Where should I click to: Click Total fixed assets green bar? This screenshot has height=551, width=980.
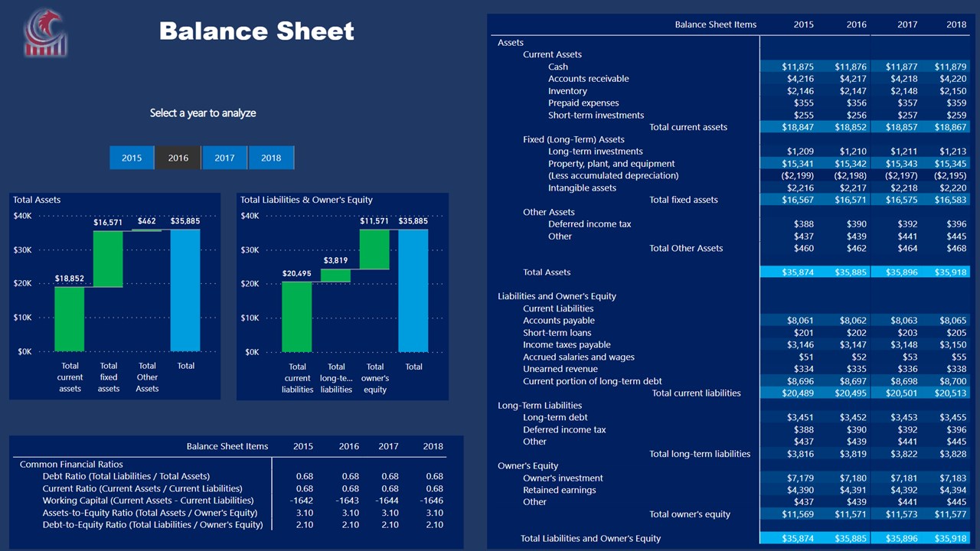(108, 259)
